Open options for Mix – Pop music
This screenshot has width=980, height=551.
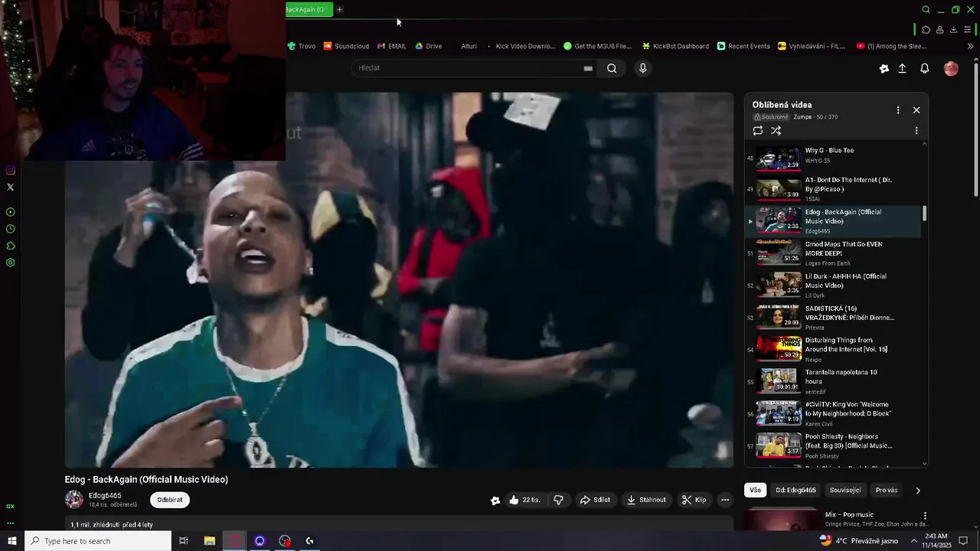pos(925,516)
